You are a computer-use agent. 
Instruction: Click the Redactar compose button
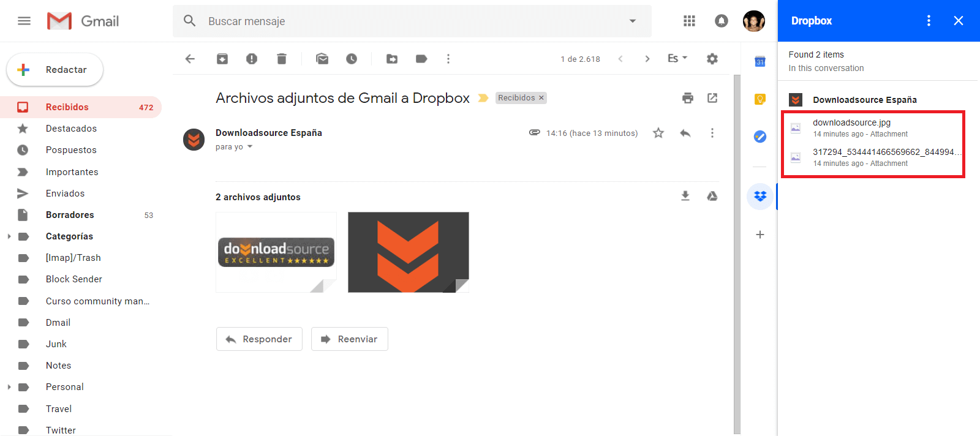click(55, 70)
